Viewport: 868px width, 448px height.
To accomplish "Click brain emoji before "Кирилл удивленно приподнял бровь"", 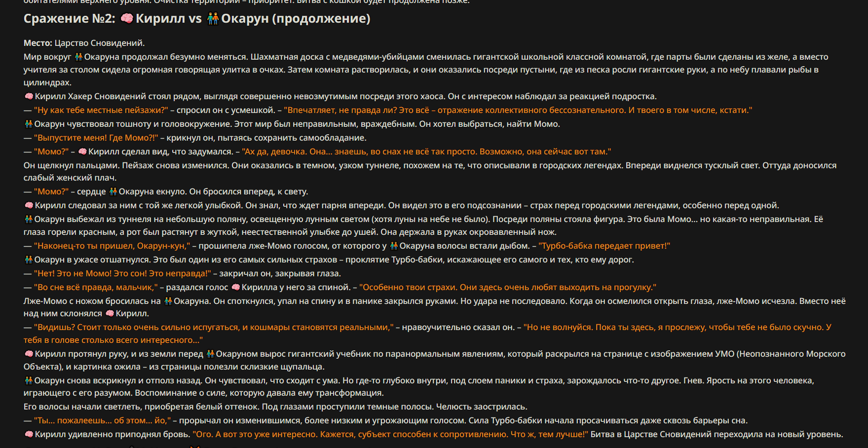I will 29,435.
